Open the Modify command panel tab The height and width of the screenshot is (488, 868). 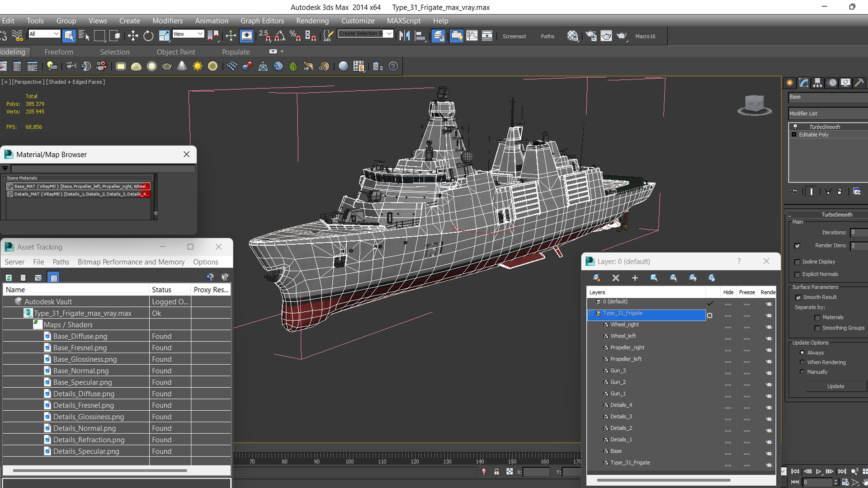[804, 83]
